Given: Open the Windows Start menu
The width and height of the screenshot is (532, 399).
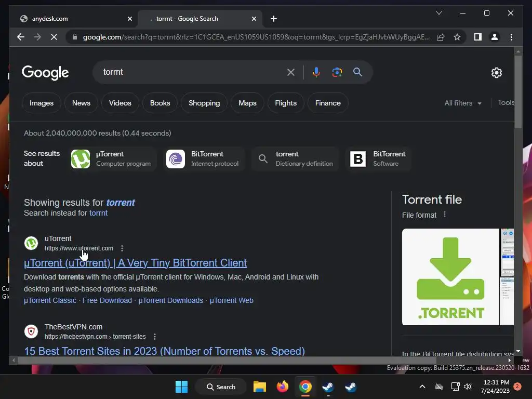Looking at the screenshot, I should click(181, 387).
